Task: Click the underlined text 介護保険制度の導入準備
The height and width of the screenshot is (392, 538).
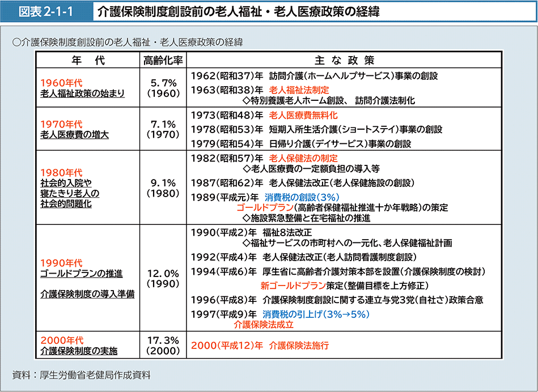Action: 87,295
